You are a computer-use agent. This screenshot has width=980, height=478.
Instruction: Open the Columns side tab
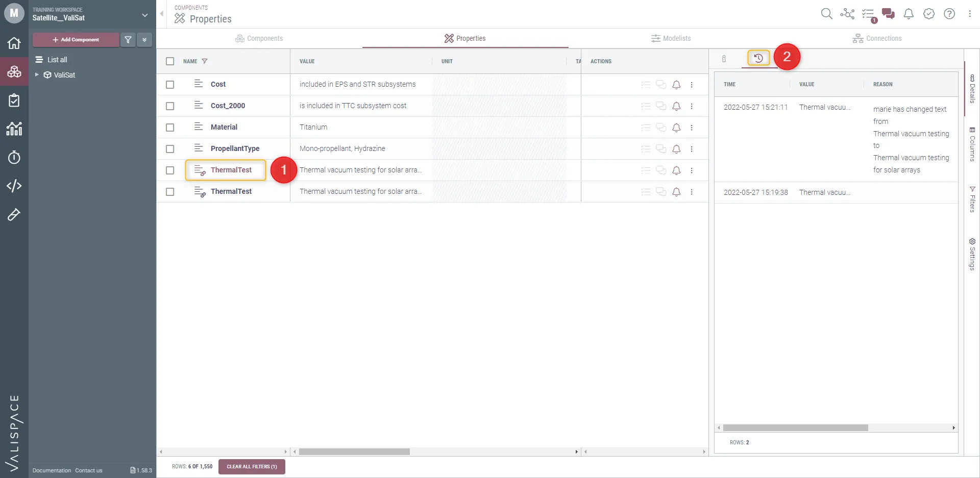click(x=972, y=144)
